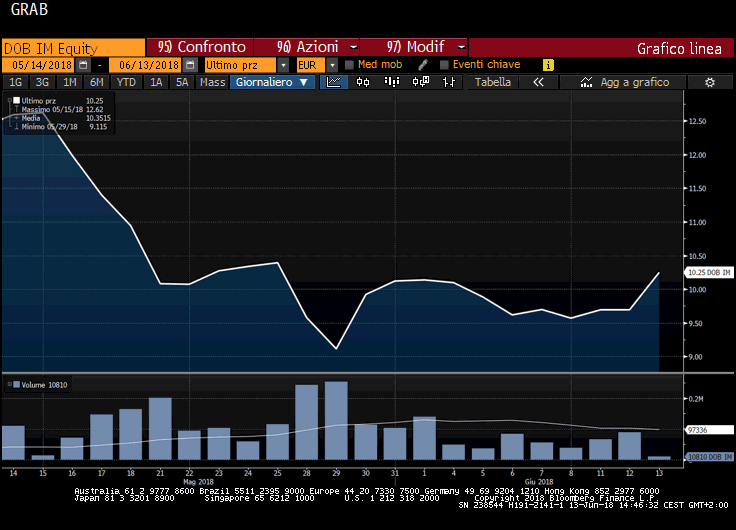Click the yellow info icon near Eventi chiave
The height and width of the screenshot is (530, 736).
click(x=548, y=65)
